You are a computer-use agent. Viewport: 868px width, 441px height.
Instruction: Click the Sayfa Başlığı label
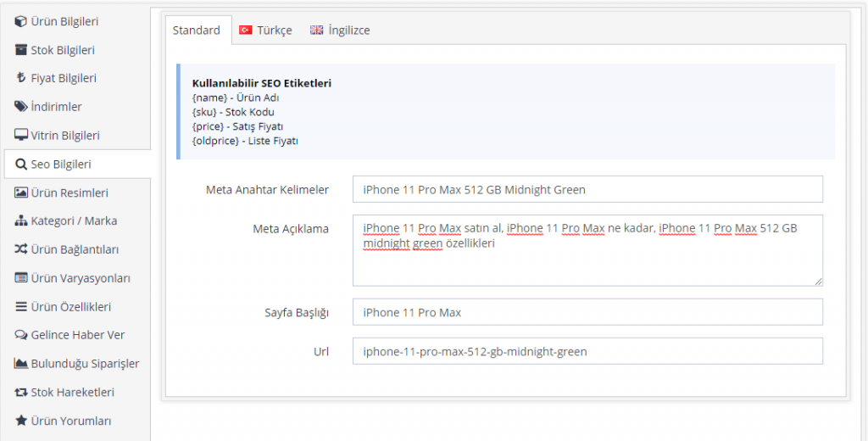pyautogui.click(x=297, y=313)
